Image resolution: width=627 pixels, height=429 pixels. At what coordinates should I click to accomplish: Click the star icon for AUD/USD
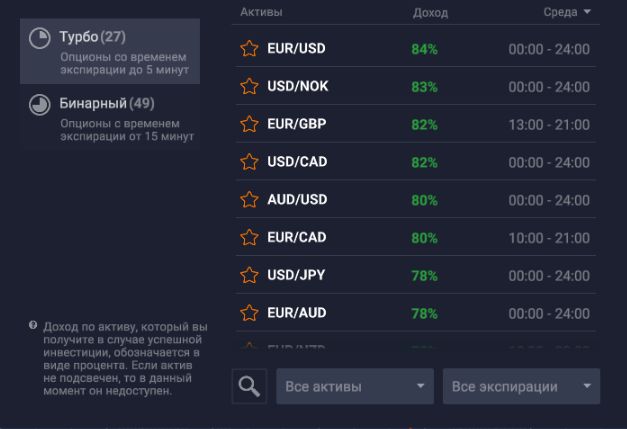point(249,200)
